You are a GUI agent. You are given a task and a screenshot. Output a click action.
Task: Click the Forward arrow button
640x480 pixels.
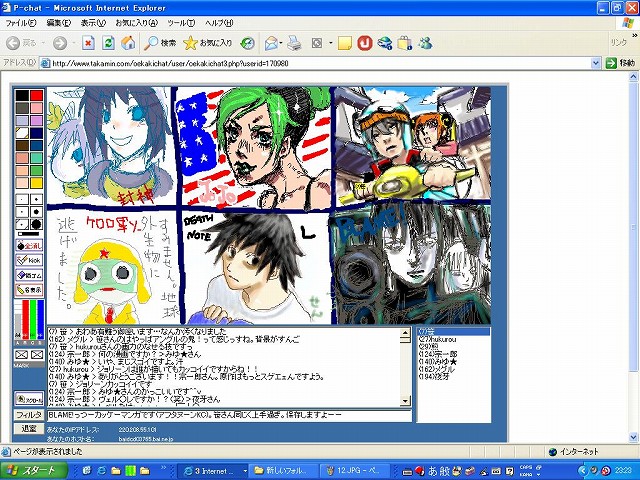click(60, 43)
